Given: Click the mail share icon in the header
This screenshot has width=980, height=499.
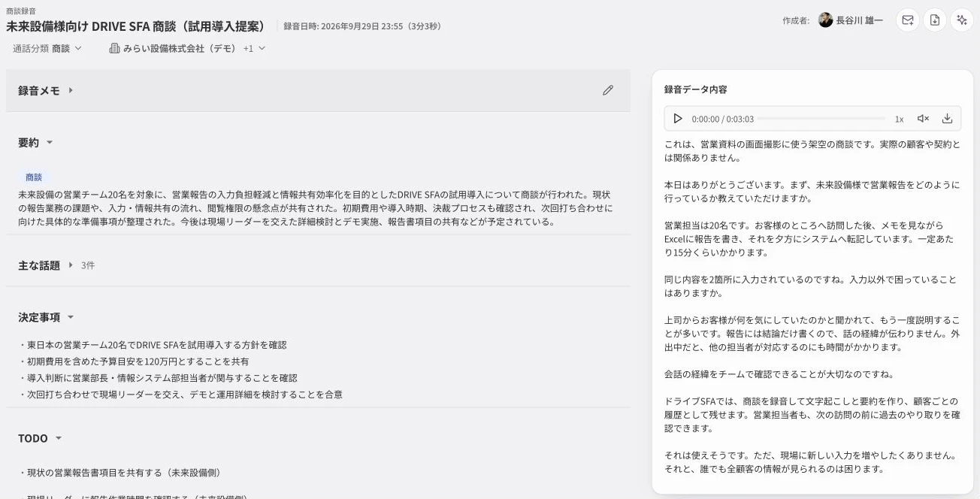Looking at the screenshot, I should [908, 20].
